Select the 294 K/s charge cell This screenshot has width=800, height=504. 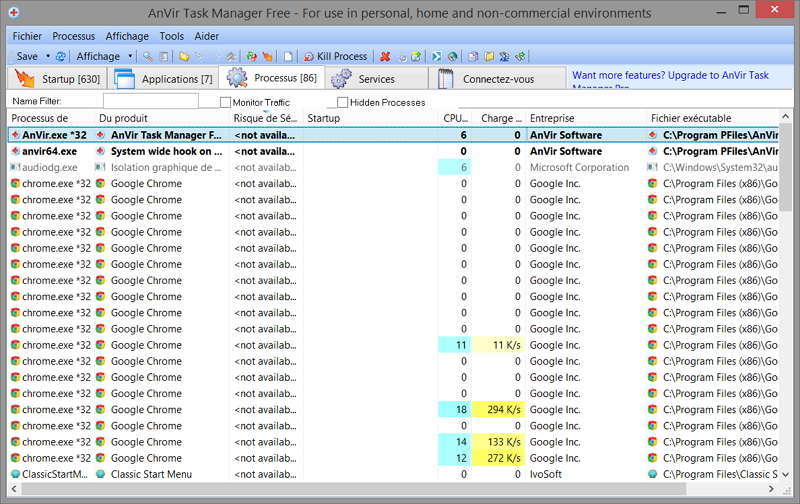coord(498,410)
